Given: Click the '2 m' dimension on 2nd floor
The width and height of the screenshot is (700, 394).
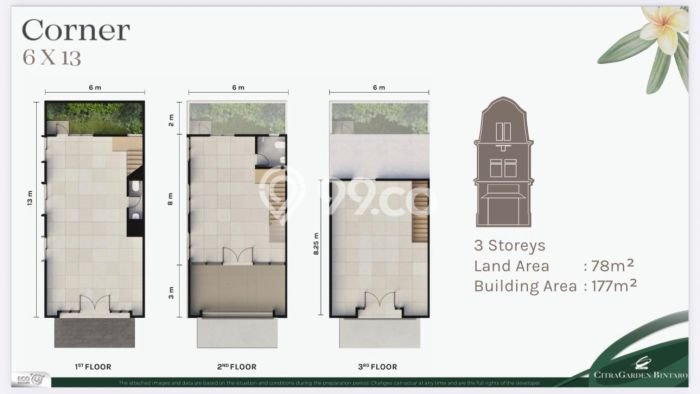Looking at the screenshot, I should pyautogui.click(x=171, y=120).
